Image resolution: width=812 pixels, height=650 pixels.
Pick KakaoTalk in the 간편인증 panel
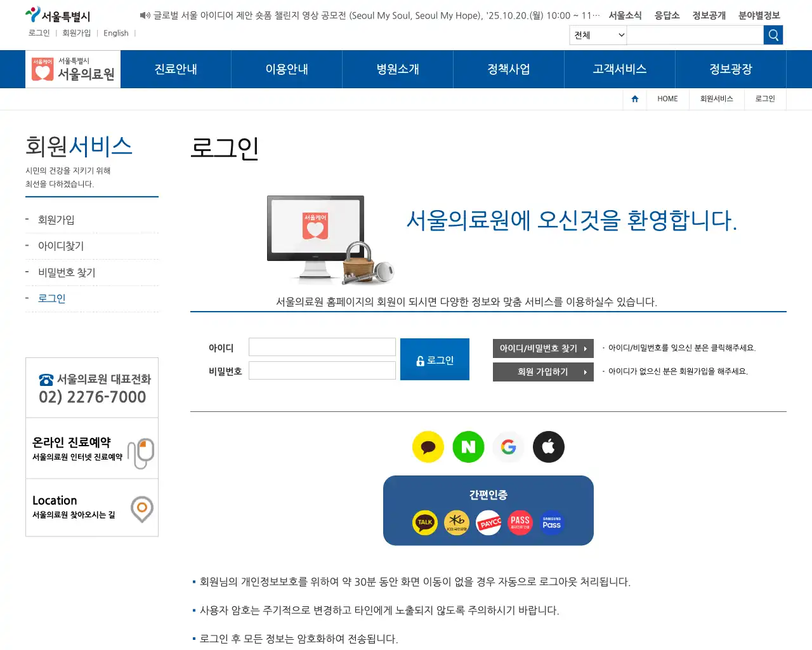pyautogui.click(x=425, y=522)
